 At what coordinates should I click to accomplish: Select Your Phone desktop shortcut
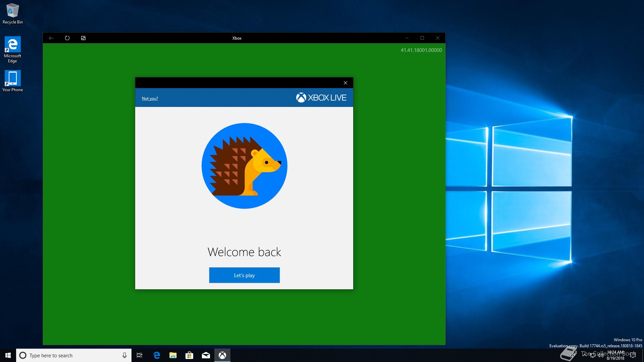[12, 81]
